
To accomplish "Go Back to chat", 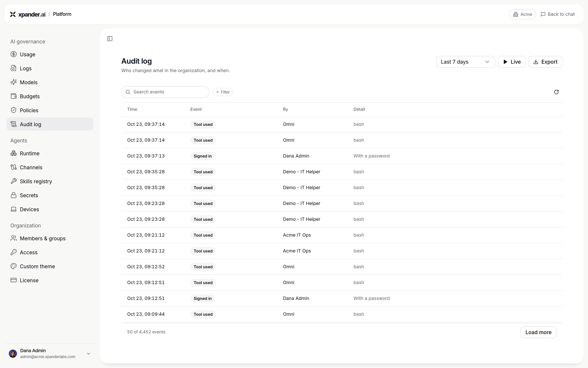I will point(558,14).
